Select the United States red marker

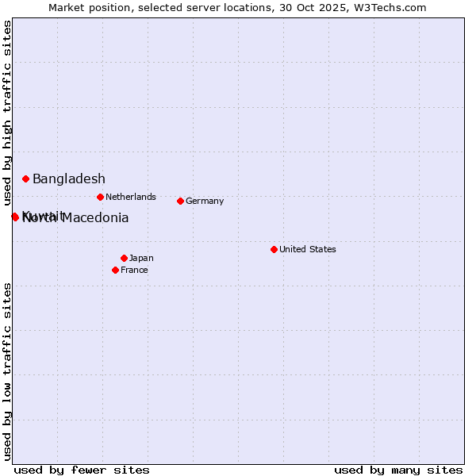[274, 250]
